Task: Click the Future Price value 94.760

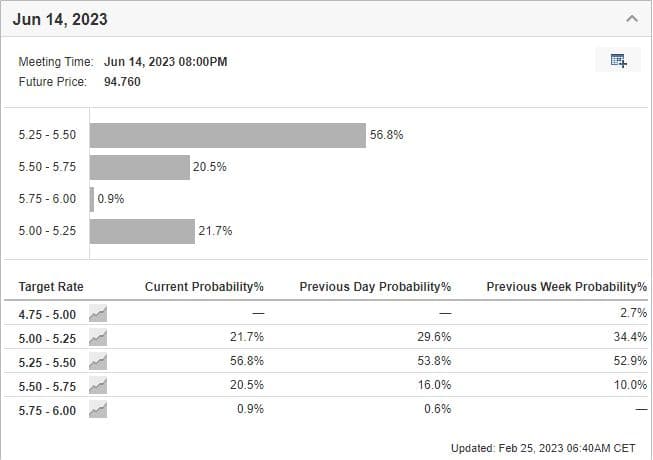Action: [x=122, y=81]
